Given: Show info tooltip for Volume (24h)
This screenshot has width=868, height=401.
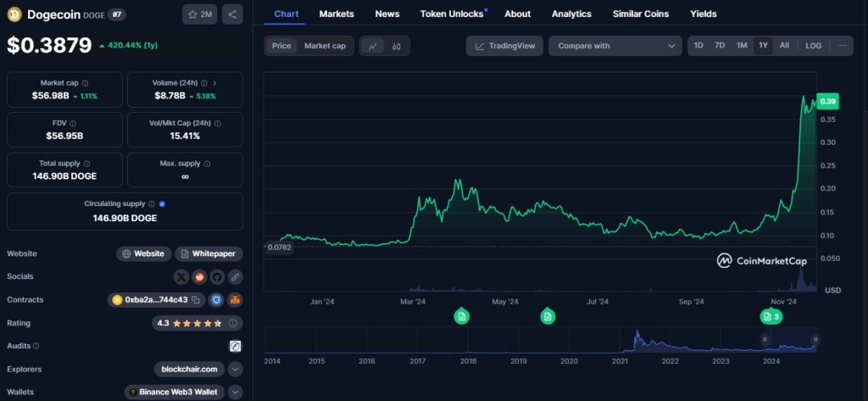Looking at the screenshot, I should 204,83.
